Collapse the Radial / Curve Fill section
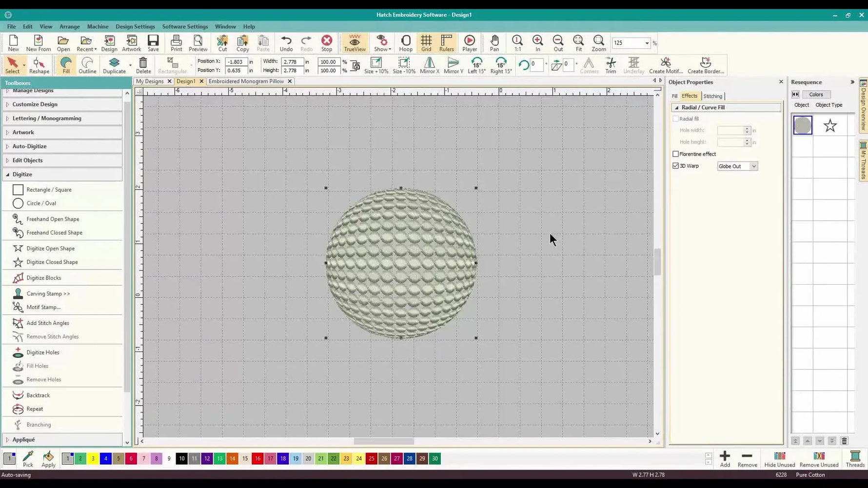This screenshot has width=868, height=488. [x=676, y=107]
